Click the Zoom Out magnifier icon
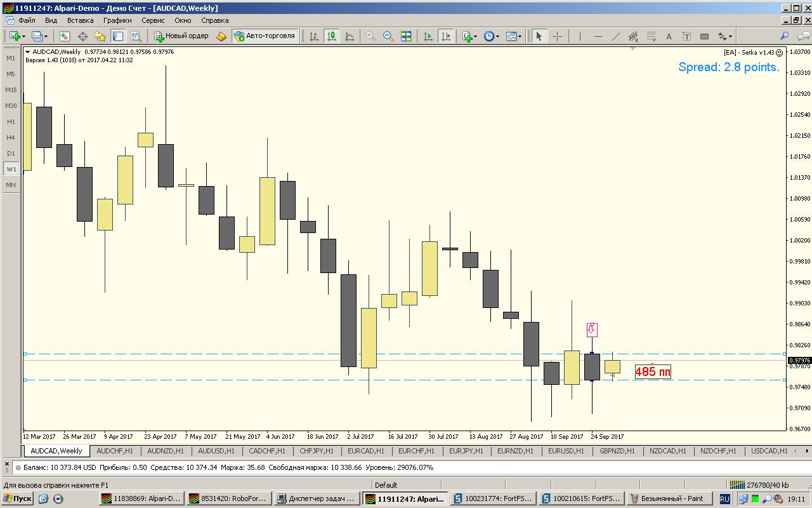 pyautogui.click(x=388, y=36)
